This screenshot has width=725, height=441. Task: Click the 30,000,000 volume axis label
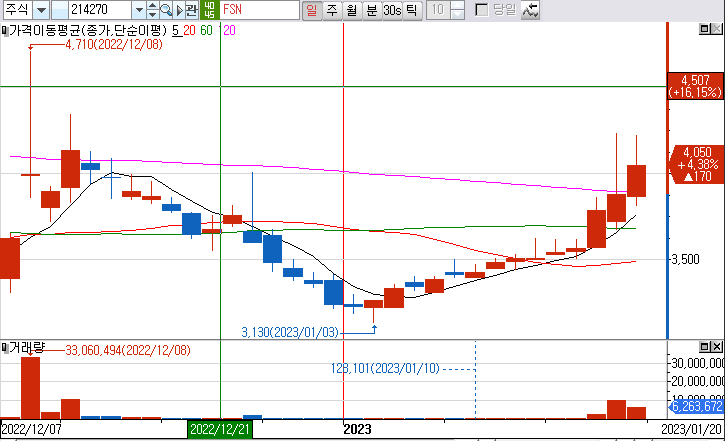(x=698, y=363)
